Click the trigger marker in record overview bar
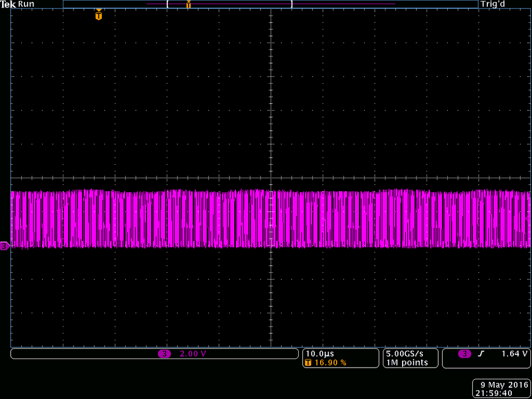The image size is (532, 399). click(x=189, y=4)
